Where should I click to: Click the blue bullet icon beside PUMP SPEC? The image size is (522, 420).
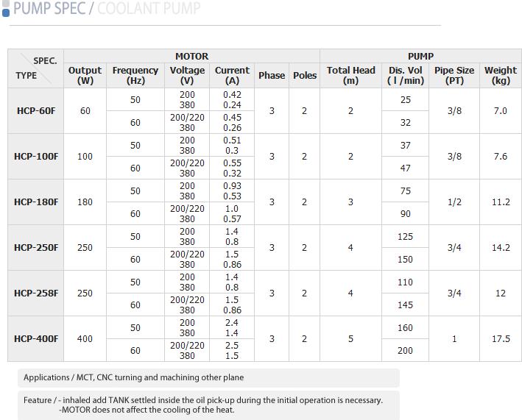(x=6, y=10)
